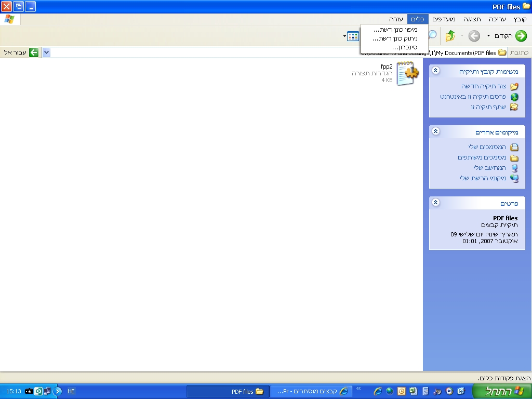Screen dimensions: 532x399
Task: Open the Views icon dropdown arrow
Action: click(344, 36)
